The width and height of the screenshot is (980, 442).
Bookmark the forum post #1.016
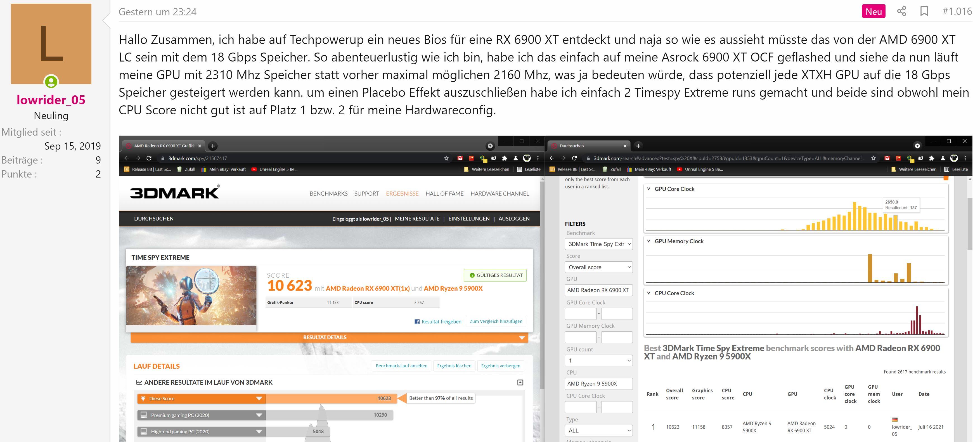pos(924,11)
